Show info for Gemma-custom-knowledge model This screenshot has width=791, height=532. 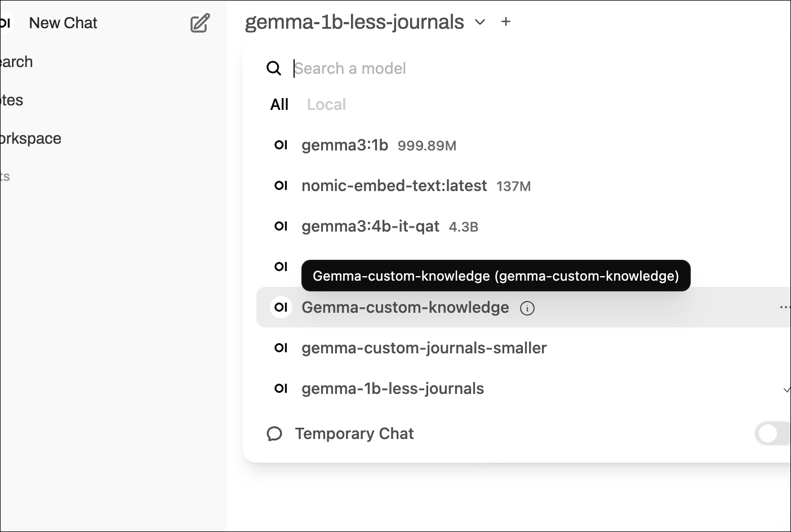pos(527,308)
